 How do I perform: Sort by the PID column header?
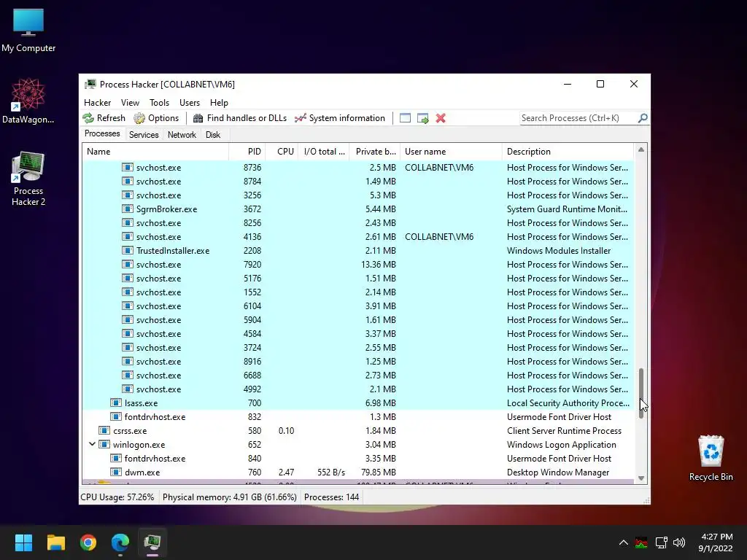pyautogui.click(x=247, y=152)
